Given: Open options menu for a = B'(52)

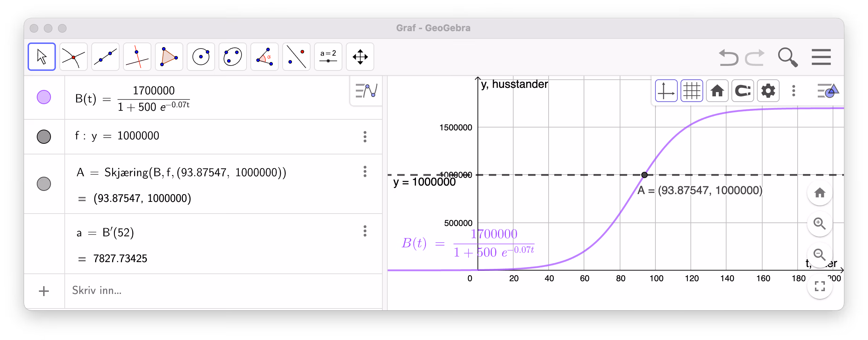Looking at the screenshot, I should [365, 231].
